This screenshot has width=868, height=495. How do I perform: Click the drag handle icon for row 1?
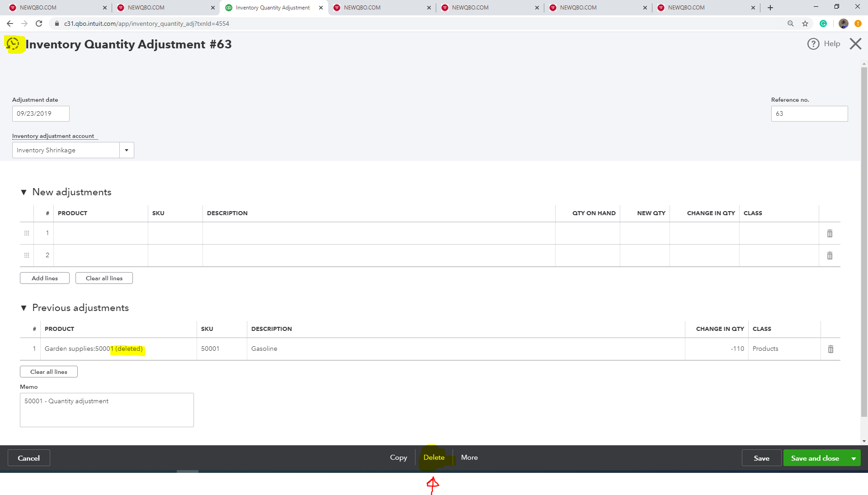coord(26,233)
